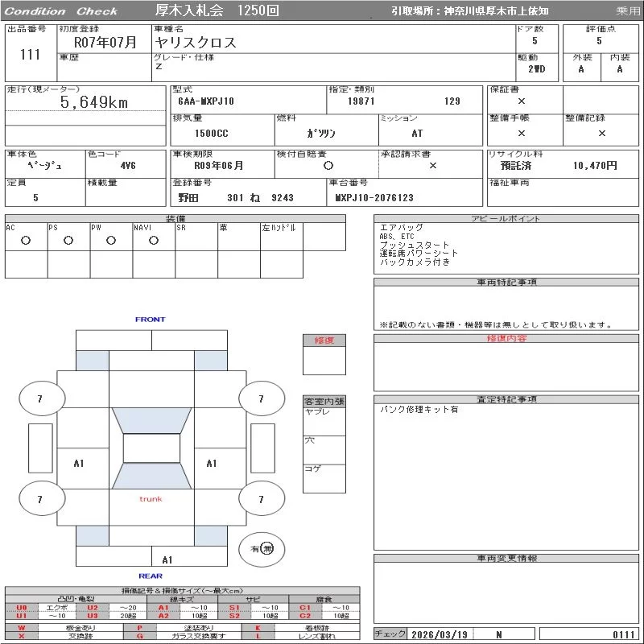
Task: Click appeal point '運転席パワーシート'
Action: (419, 254)
